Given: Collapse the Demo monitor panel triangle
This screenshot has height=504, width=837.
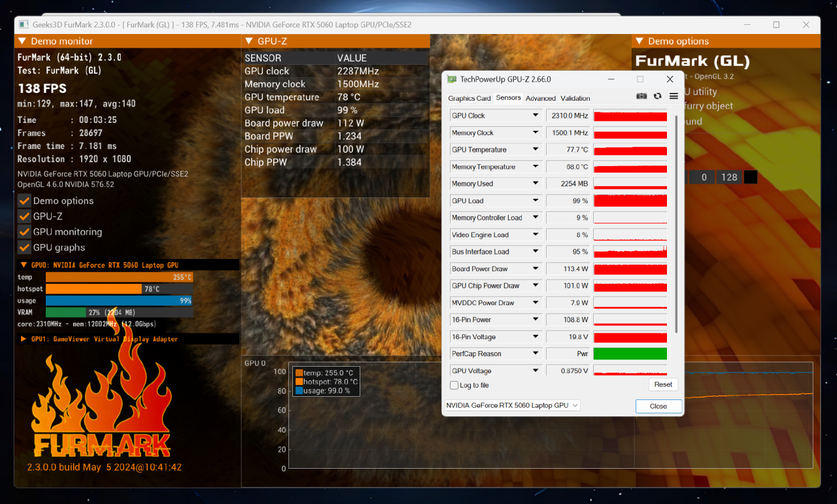Looking at the screenshot, I should (x=22, y=41).
